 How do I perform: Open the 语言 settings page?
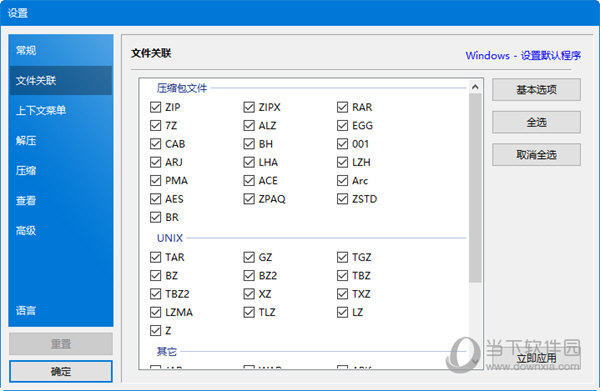(x=61, y=310)
